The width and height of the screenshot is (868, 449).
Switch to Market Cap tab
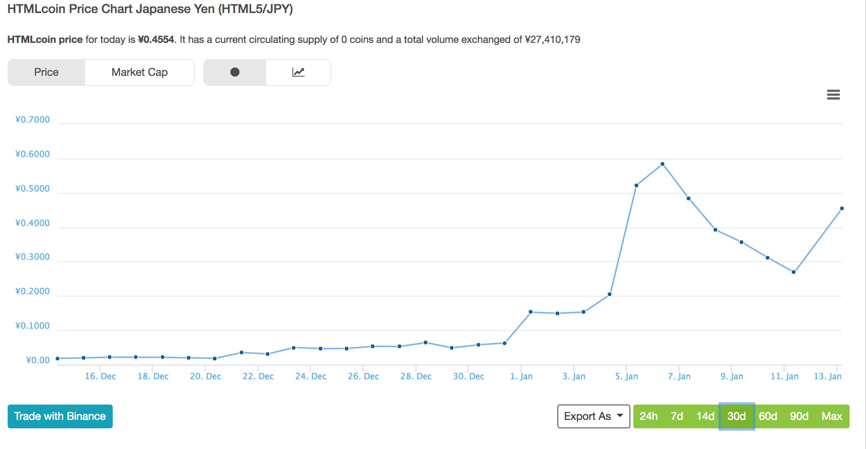[140, 72]
